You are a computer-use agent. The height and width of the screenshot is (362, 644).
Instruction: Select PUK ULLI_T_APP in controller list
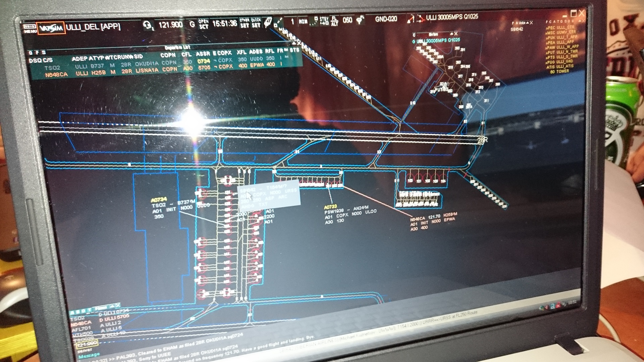pos(562,37)
